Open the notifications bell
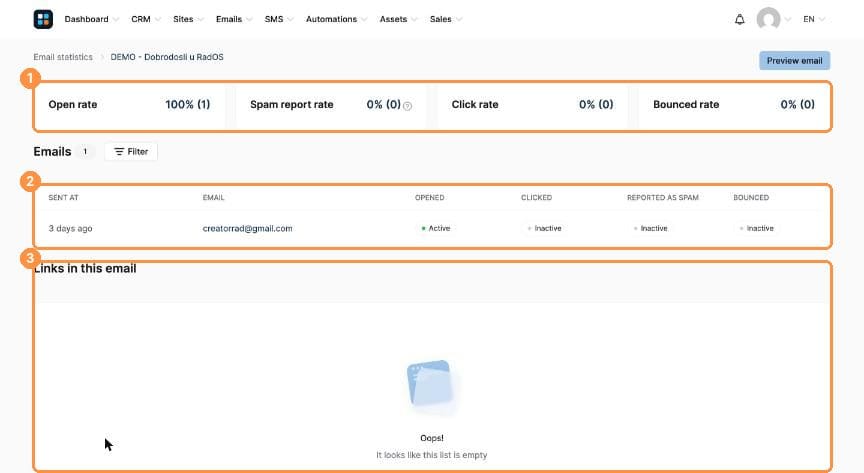864x473 pixels. click(739, 19)
